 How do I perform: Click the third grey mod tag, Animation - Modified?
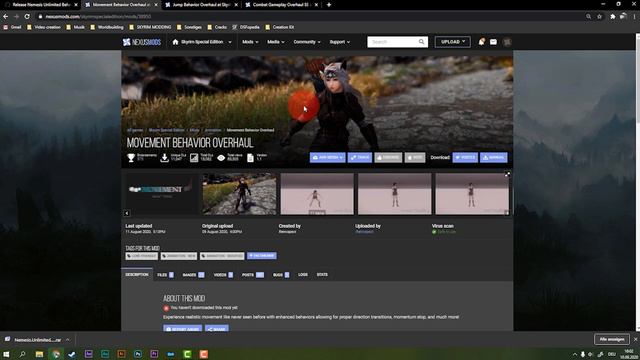pos(222,256)
